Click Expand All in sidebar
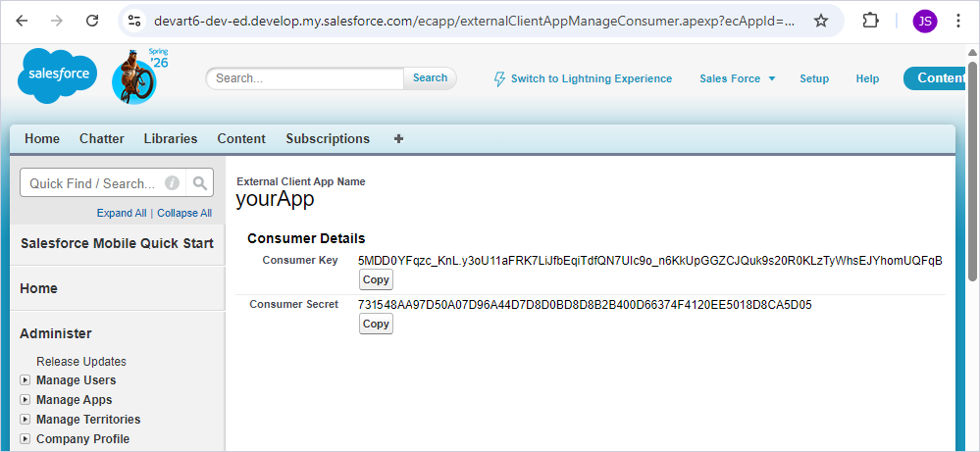980x452 pixels. (122, 213)
